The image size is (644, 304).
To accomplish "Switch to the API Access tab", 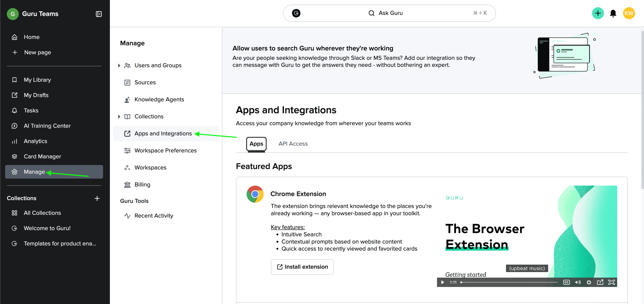I will (x=293, y=144).
